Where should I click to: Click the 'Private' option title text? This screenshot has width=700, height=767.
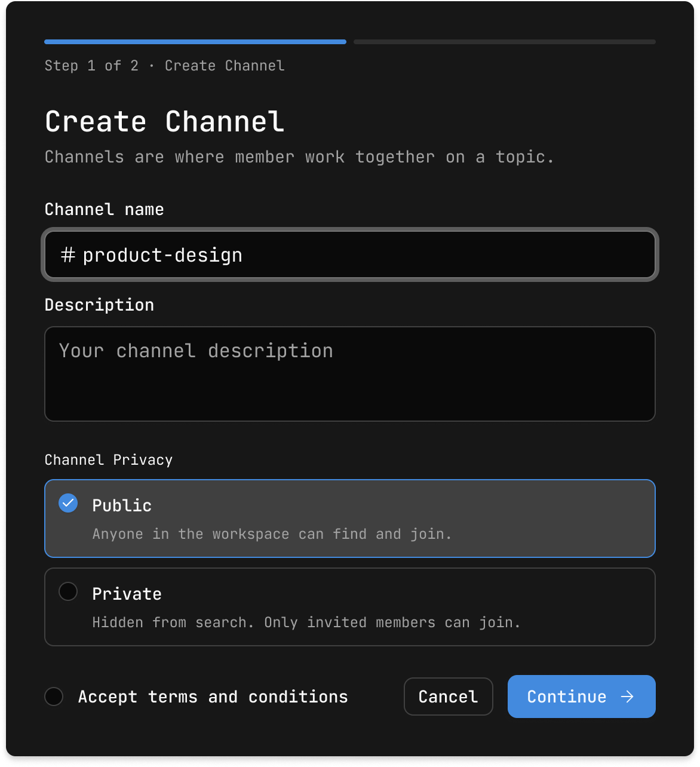coord(127,594)
